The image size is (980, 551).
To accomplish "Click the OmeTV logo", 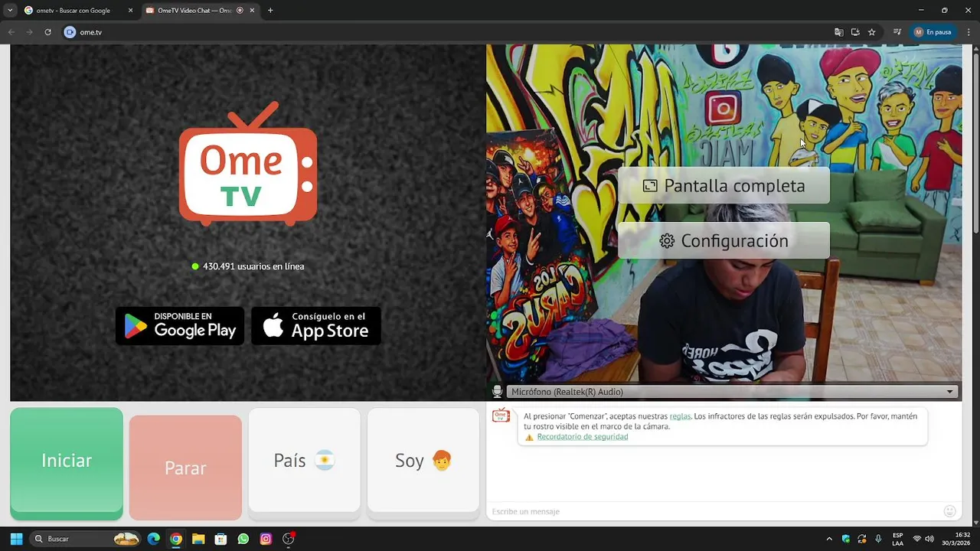I will (248, 165).
